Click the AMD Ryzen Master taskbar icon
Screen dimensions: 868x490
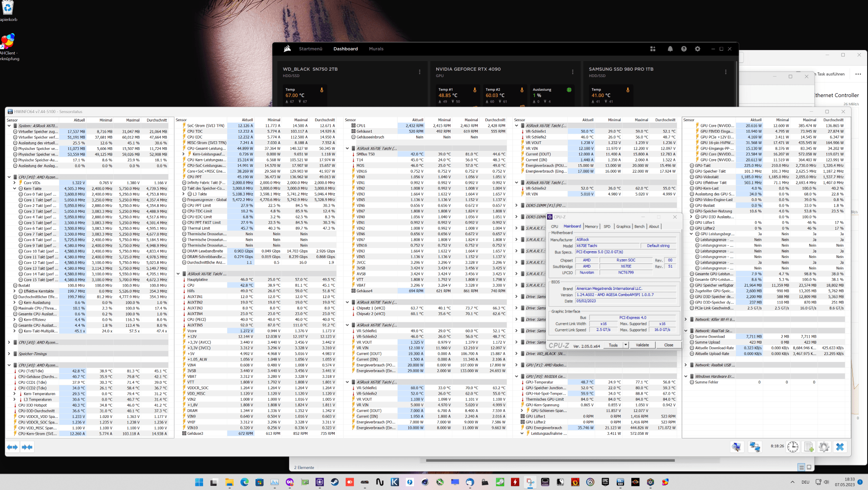pos(635,482)
